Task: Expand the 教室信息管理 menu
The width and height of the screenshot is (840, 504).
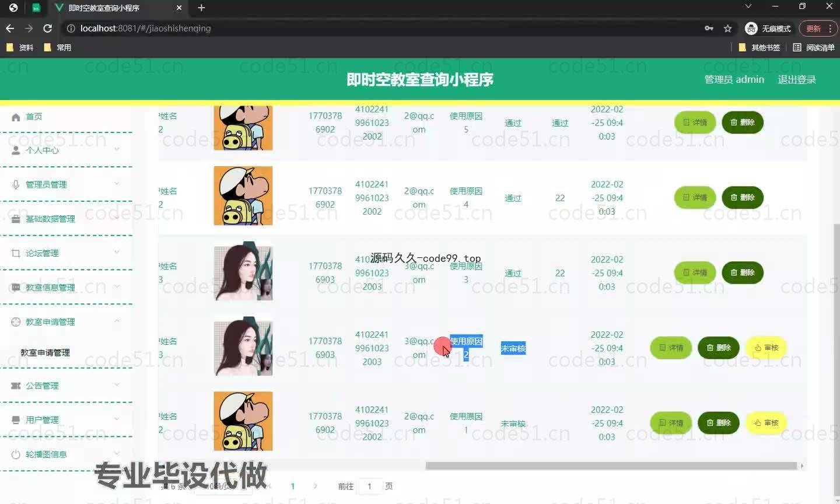Action: (x=66, y=287)
